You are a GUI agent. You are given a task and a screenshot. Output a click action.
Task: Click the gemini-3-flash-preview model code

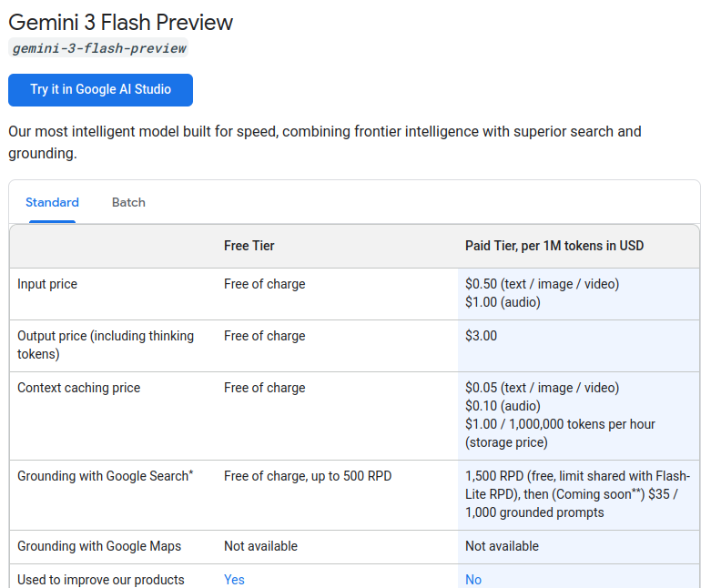tap(99, 48)
